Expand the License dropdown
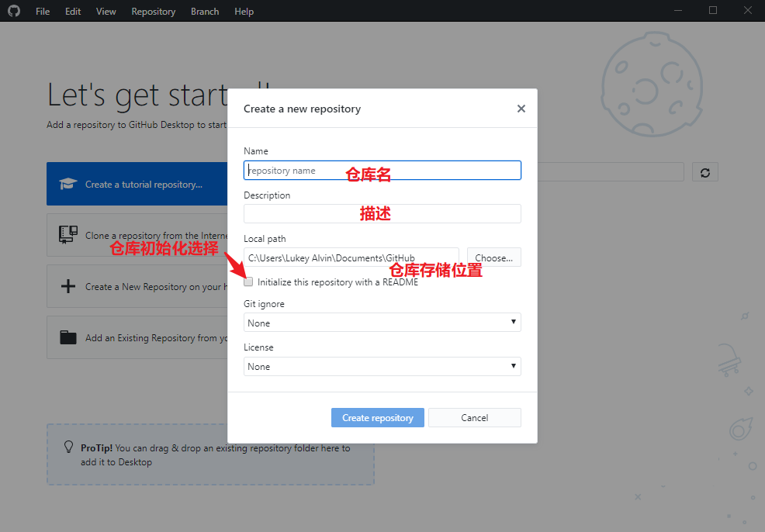This screenshot has height=532, width=765. click(x=382, y=366)
